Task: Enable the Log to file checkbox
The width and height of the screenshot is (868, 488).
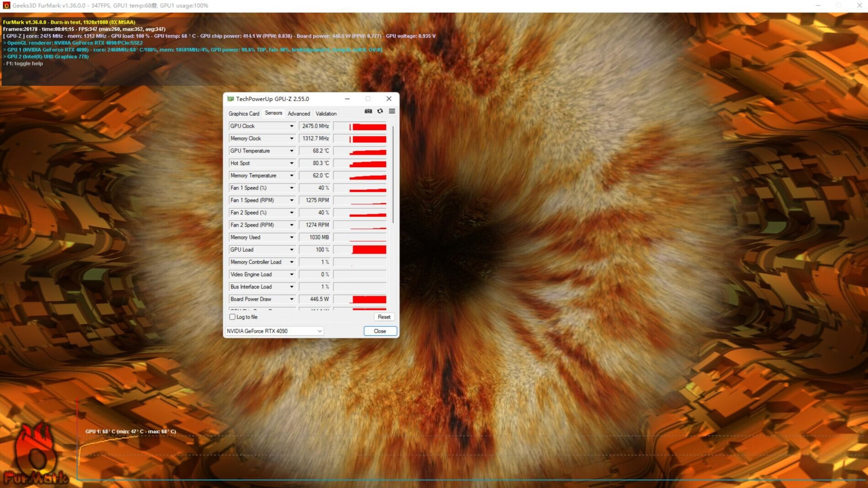Action: pyautogui.click(x=232, y=317)
